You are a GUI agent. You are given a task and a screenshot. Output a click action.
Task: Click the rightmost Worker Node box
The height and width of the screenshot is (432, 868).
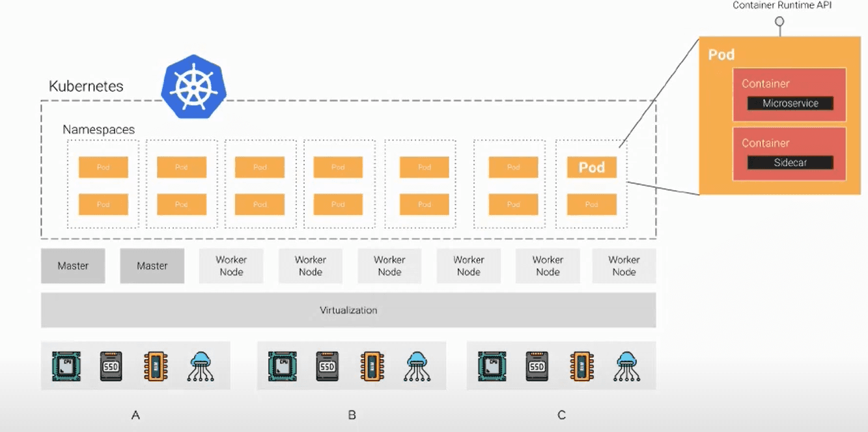[x=624, y=266]
